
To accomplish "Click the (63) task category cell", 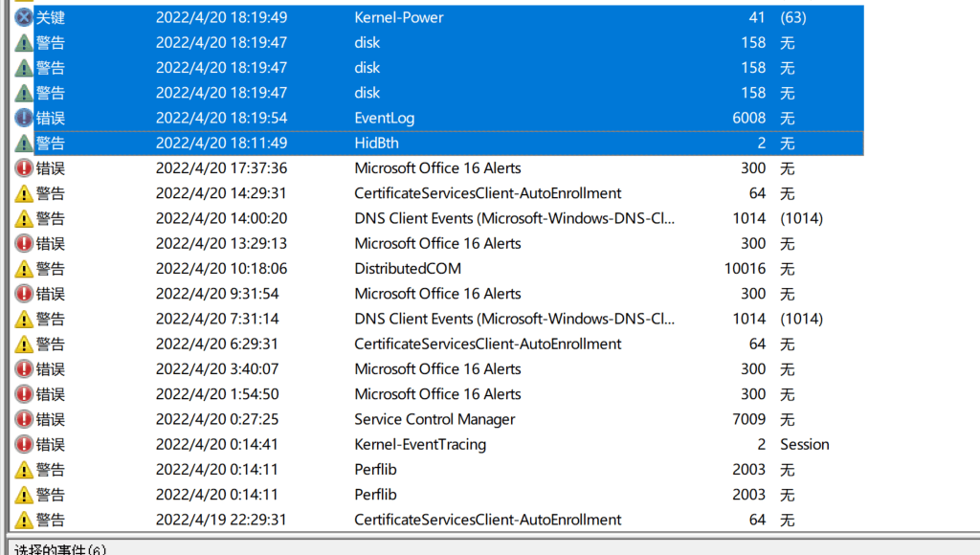I will point(793,17).
